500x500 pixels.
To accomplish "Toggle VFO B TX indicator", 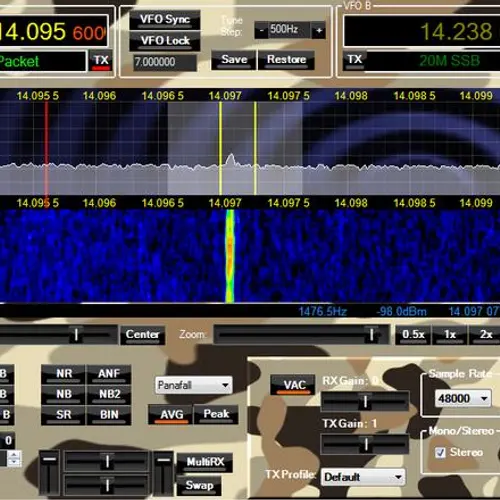I will tap(355, 60).
